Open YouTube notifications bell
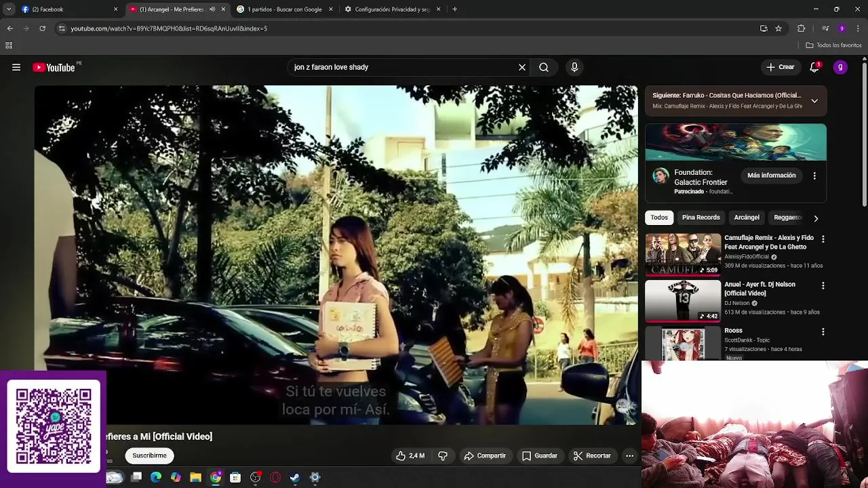Viewport: 868px width, 488px height. tap(814, 67)
